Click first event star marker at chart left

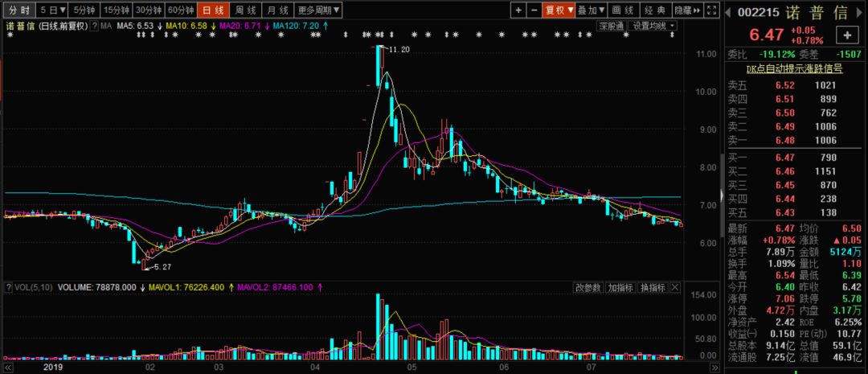10,35
